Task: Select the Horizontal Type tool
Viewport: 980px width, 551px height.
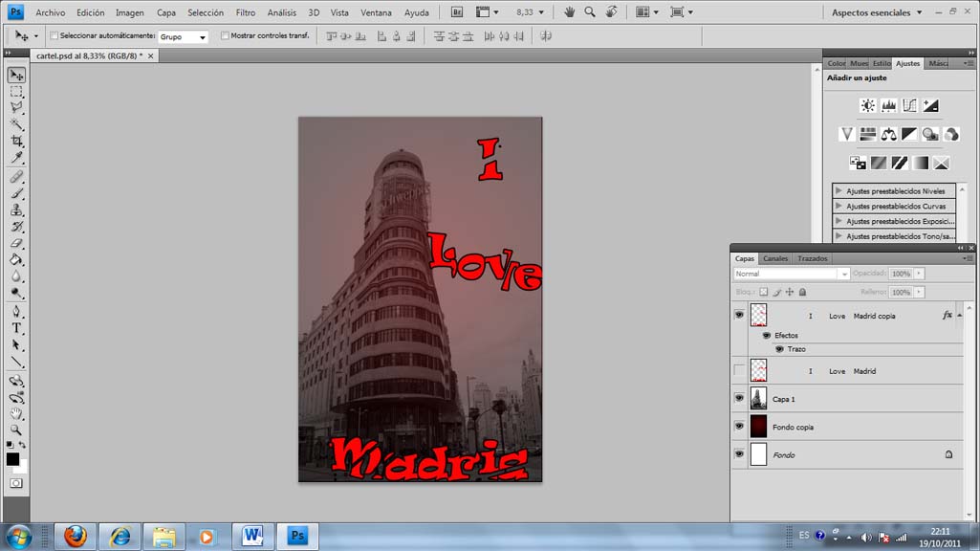Action: 17,328
